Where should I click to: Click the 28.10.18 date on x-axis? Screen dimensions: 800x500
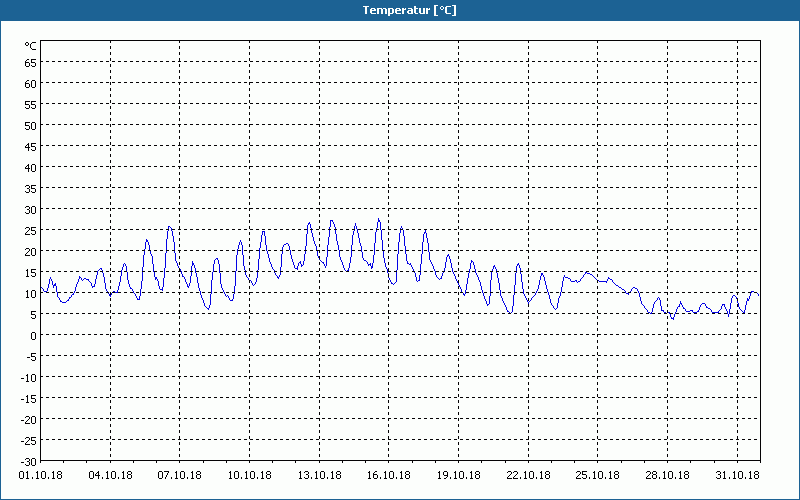[666, 475]
